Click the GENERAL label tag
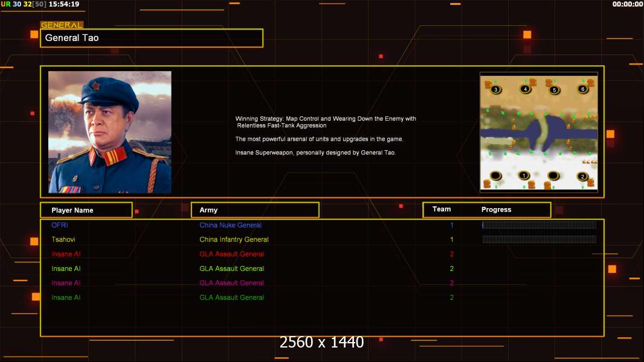 62,25
